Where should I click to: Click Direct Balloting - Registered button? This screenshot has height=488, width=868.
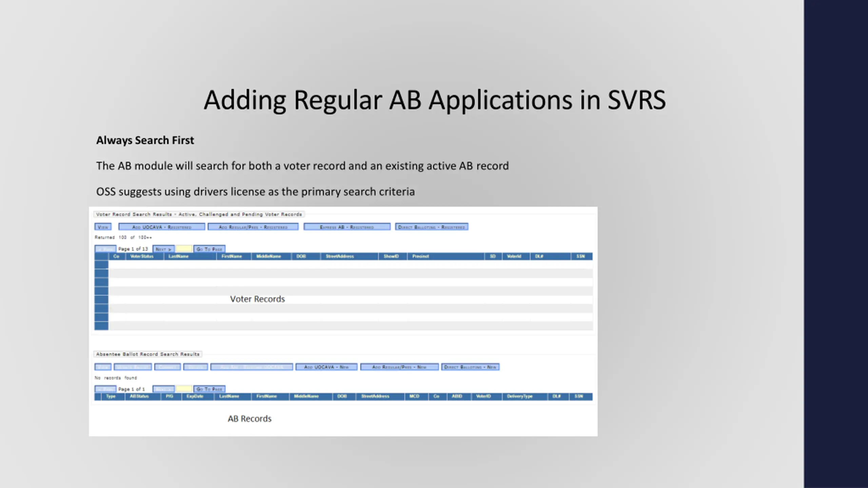432,227
